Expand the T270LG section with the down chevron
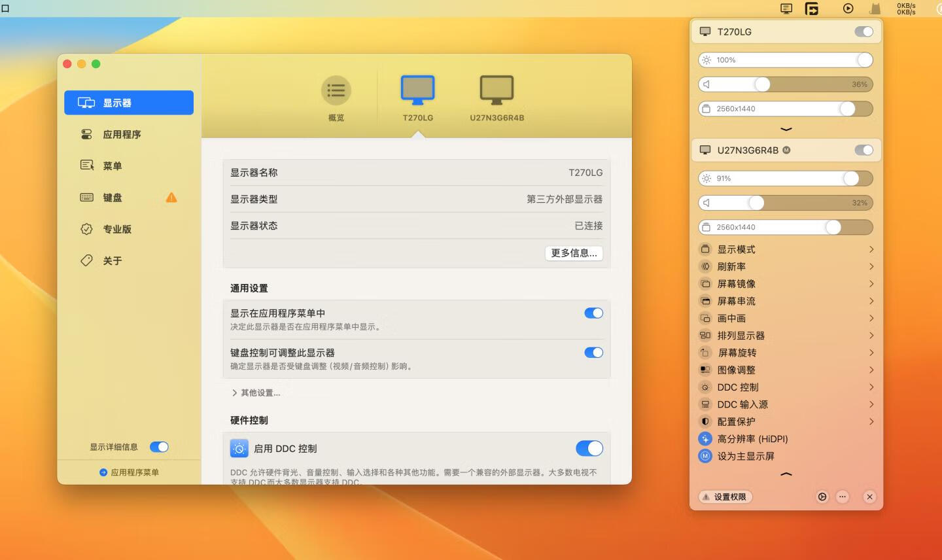Viewport: 942px width, 560px height. click(x=786, y=129)
